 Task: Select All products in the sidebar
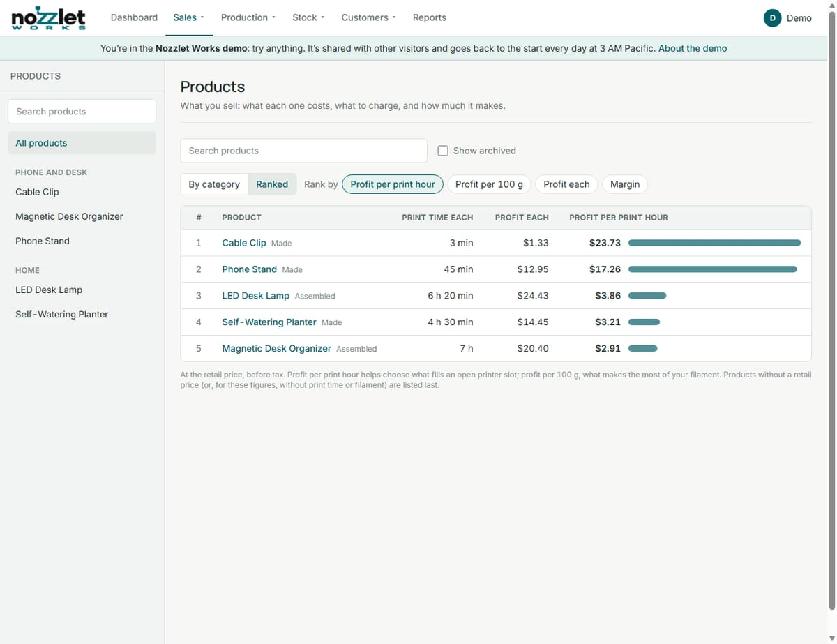point(82,143)
